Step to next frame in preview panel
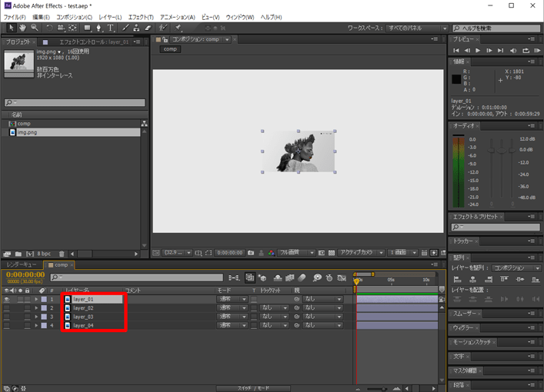This screenshot has width=544, height=392. click(489, 50)
